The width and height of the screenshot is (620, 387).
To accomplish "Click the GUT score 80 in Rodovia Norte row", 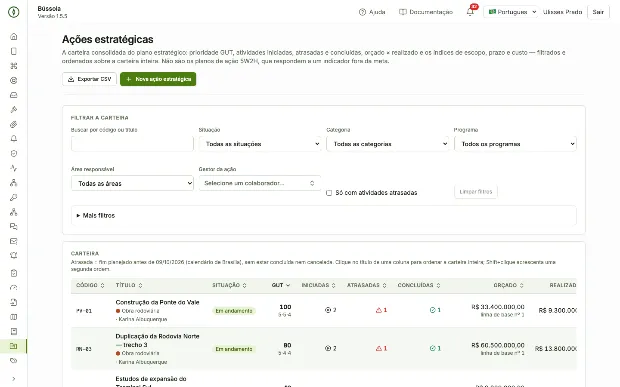I will (287, 345).
